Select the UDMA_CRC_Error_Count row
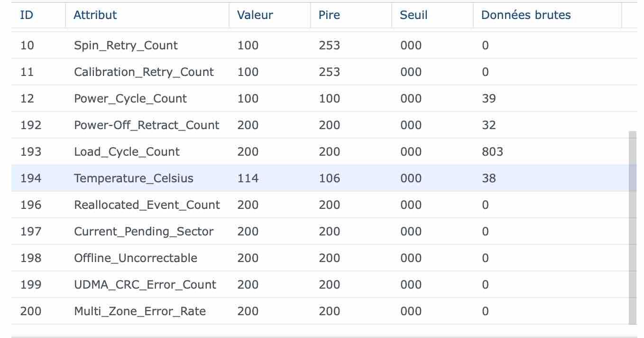The height and width of the screenshot is (338, 644). pyautogui.click(x=320, y=285)
